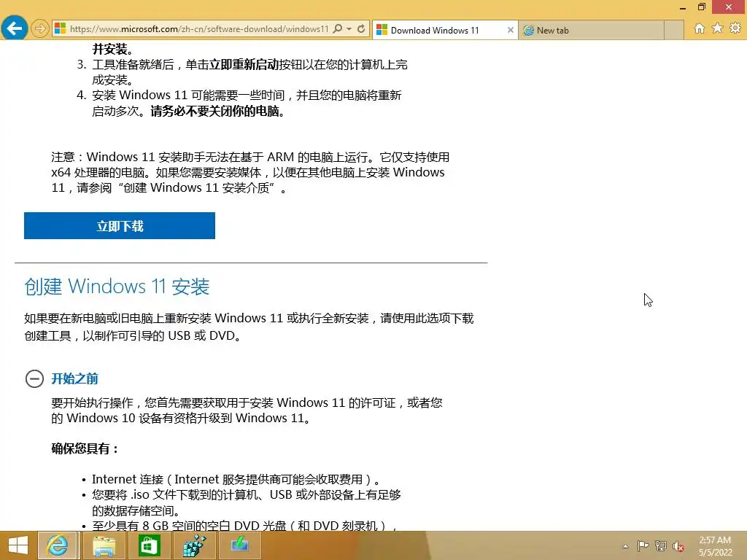
Task: Focus the microsoft.com URL address field
Action: coord(199,28)
